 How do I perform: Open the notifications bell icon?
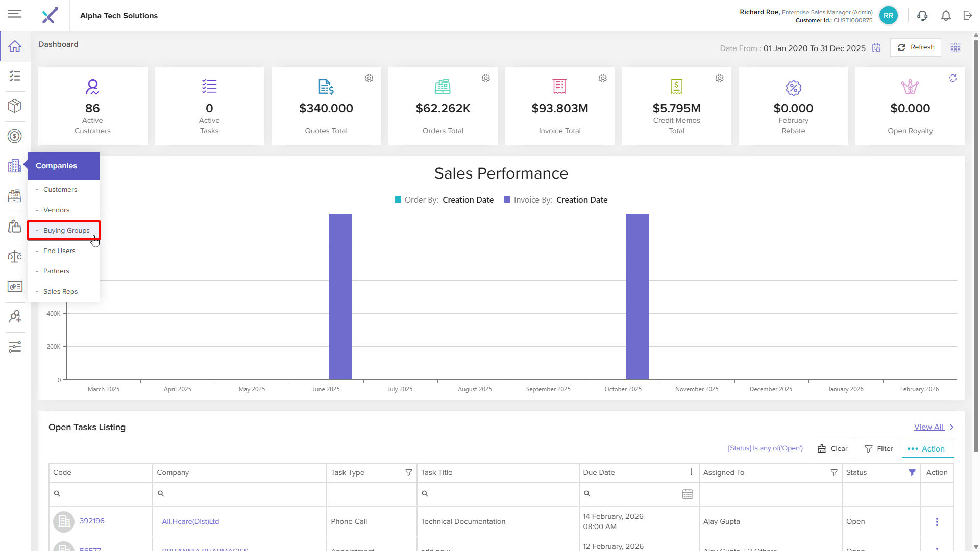[x=946, y=16]
